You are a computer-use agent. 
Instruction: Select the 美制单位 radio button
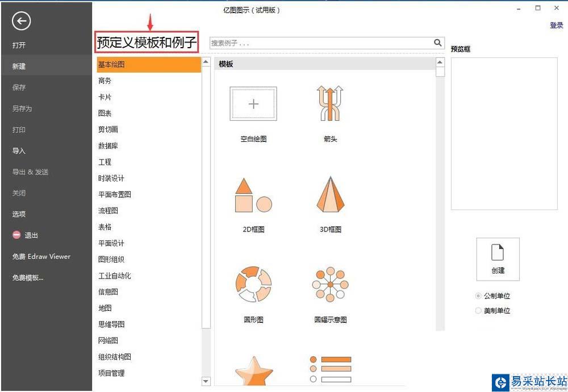point(478,310)
